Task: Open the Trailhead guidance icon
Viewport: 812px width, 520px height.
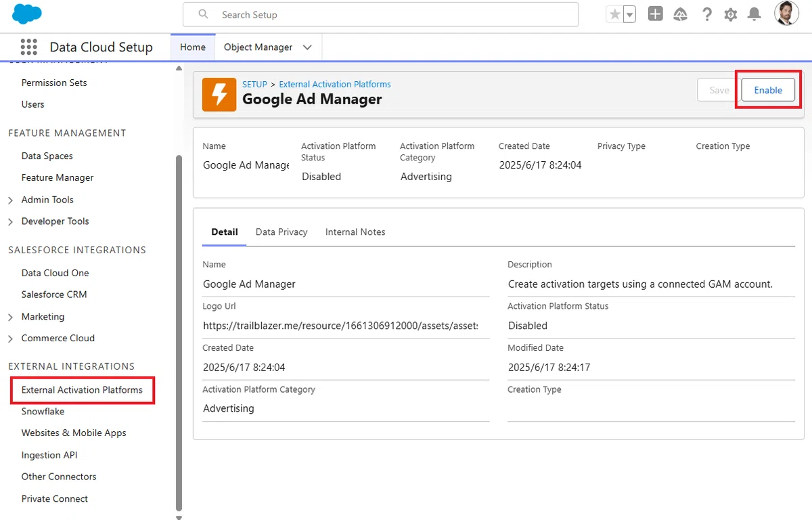Action: (681, 14)
